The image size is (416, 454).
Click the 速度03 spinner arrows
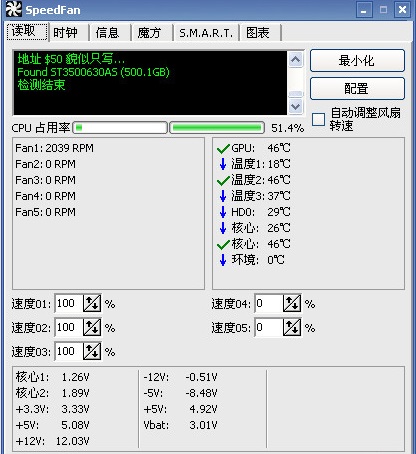coord(92,351)
